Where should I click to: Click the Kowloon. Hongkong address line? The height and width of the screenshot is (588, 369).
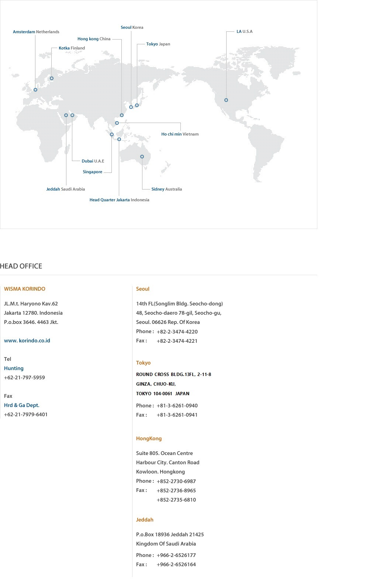pos(161,472)
